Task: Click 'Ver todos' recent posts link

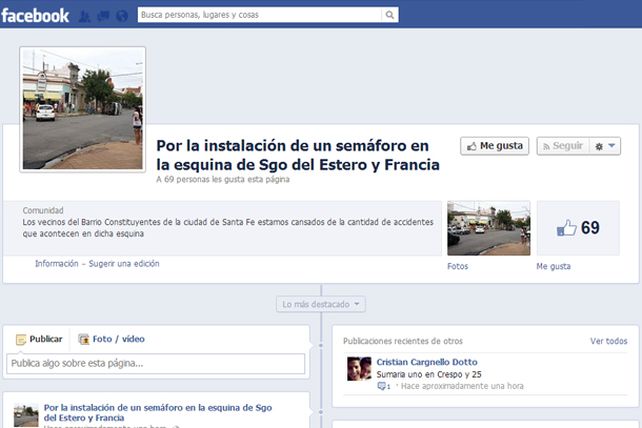Action: 609,341
